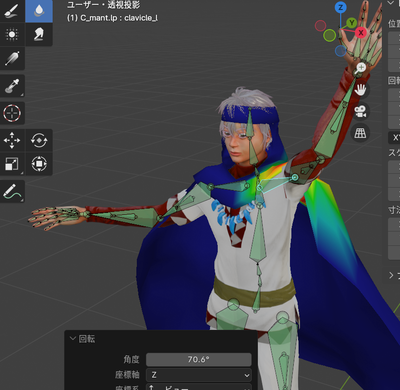Toggle perspective/orthographic grid icon
Image resolution: width=400 pixels, height=390 pixels.
[x=360, y=133]
